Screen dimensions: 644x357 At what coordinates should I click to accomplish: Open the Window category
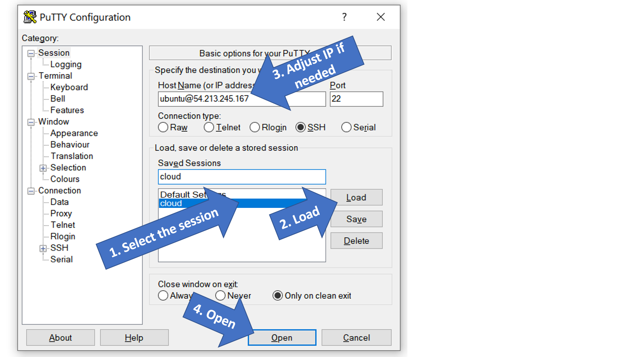tap(53, 122)
